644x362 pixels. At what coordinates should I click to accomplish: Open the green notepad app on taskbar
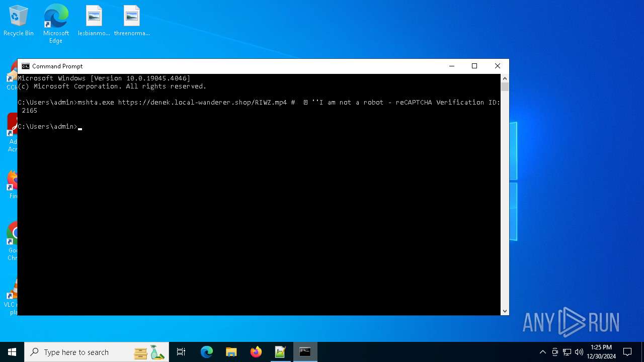tap(280, 352)
